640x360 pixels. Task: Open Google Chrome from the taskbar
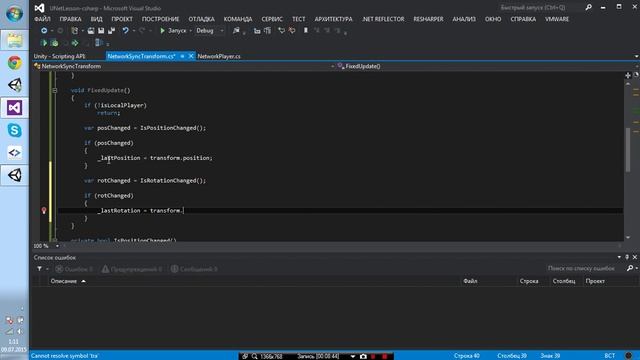pos(14,63)
